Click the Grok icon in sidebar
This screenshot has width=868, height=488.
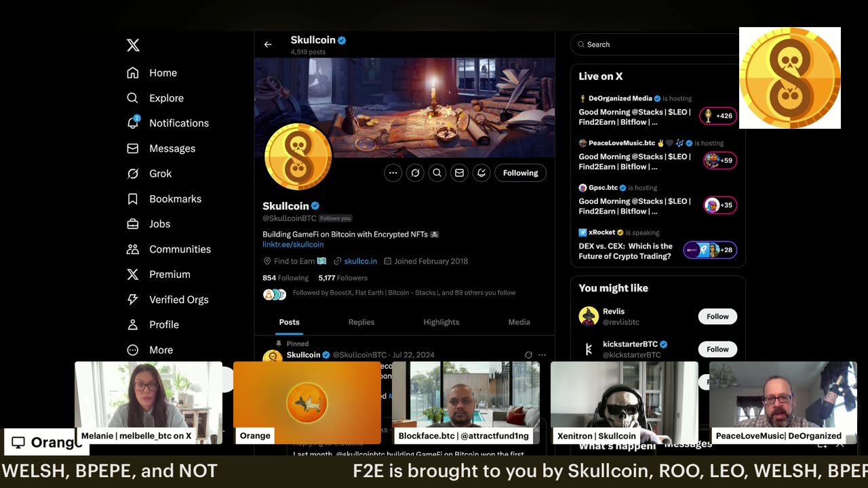tap(133, 174)
